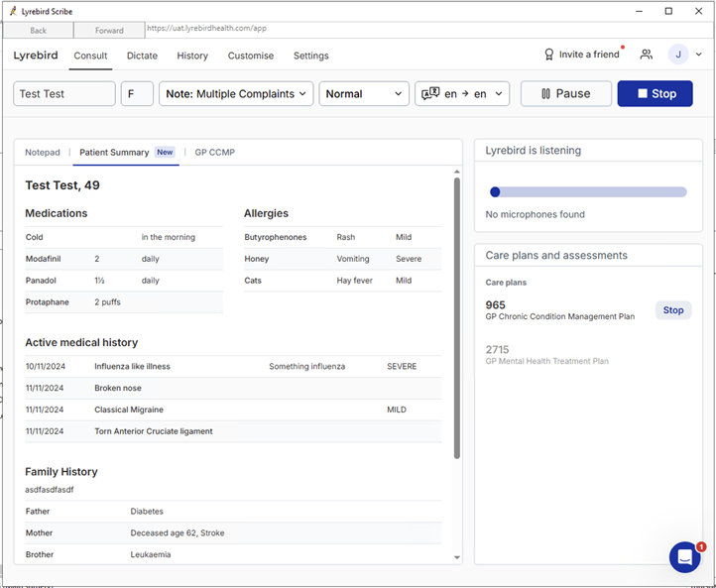The height and width of the screenshot is (588, 716).
Task: Select the Patient Summary tab
Action: pos(126,153)
